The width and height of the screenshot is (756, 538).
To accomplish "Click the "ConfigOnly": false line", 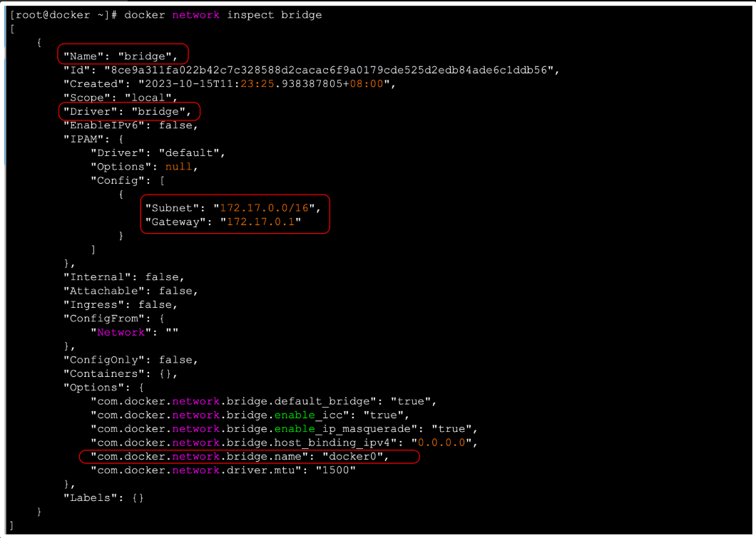I will tap(131, 360).
